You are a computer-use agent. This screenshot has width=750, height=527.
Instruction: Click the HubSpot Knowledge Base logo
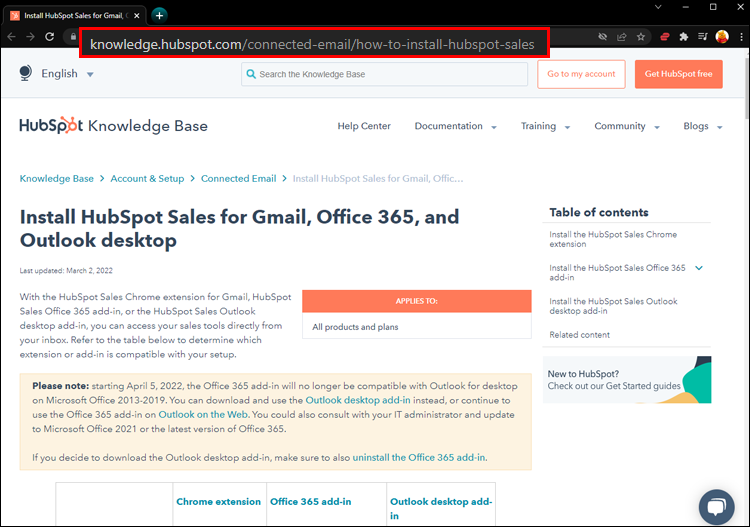click(x=113, y=125)
